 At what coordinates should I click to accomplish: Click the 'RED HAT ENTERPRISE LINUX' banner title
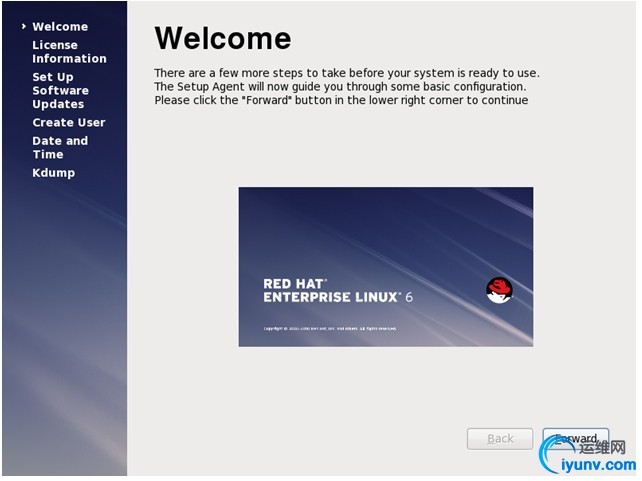coord(331,291)
